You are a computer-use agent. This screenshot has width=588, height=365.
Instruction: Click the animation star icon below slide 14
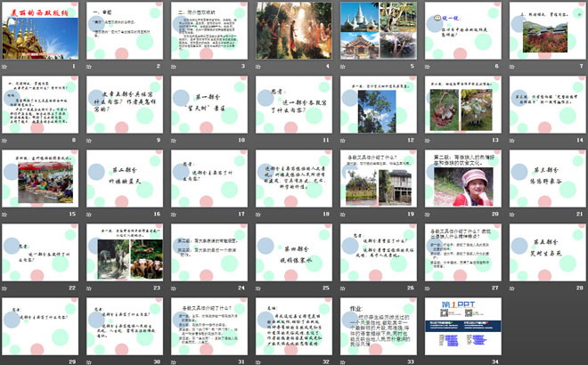pos(512,141)
